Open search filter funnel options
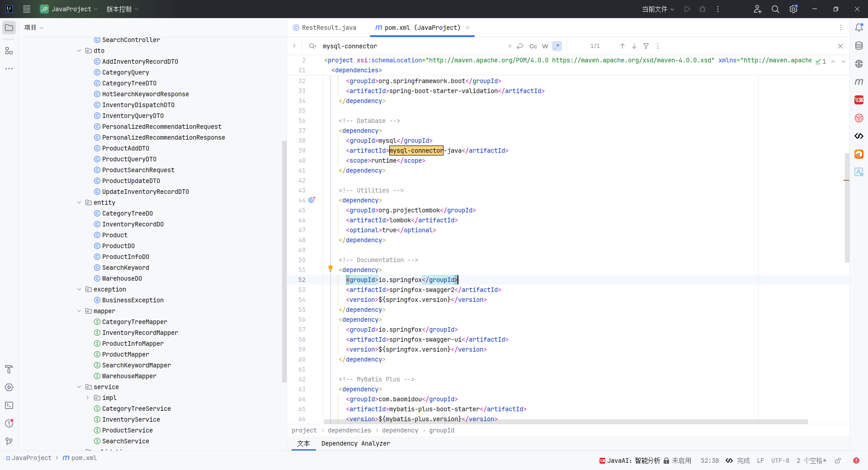 [646, 46]
